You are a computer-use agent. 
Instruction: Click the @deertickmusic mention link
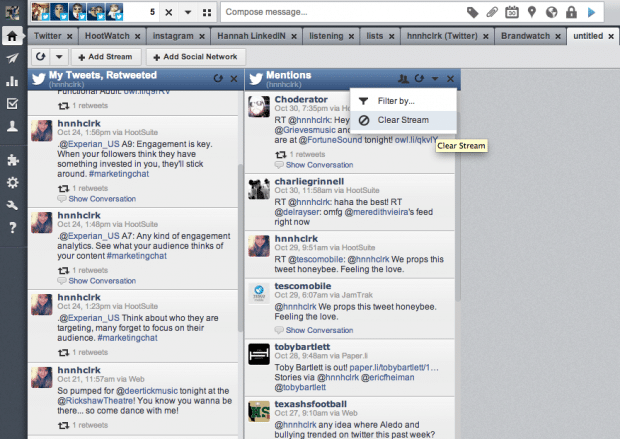[147, 391]
